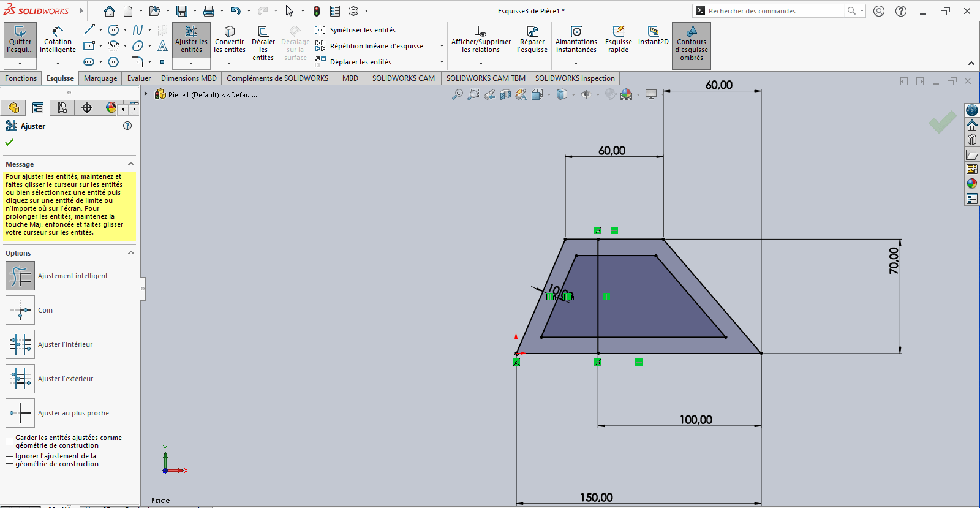Enable Garder les entités ajustées checkbox
The image size is (980, 508).
pyautogui.click(x=10, y=441)
